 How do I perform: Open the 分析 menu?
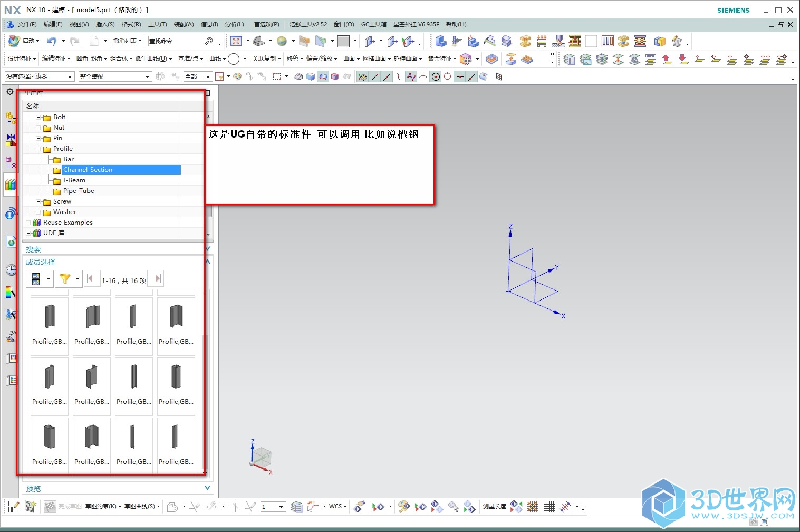[x=235, y=24]
